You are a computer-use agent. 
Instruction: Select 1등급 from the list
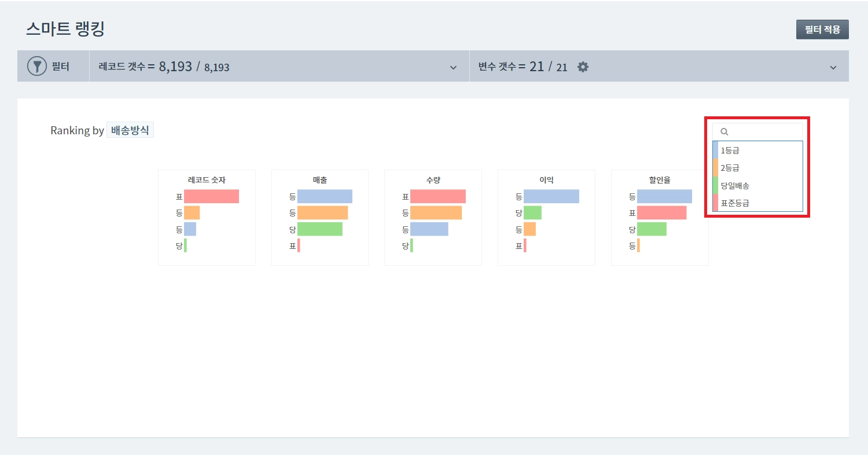pos(730,151)
